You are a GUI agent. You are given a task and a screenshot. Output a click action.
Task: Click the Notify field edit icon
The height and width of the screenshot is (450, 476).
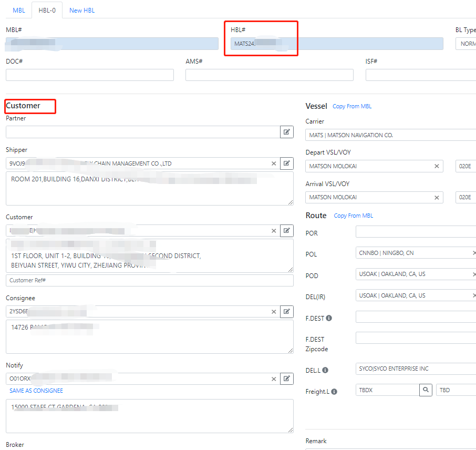(286, 379)
